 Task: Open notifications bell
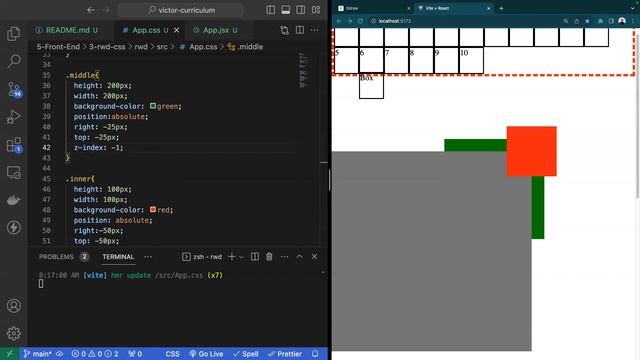point(315,354)
